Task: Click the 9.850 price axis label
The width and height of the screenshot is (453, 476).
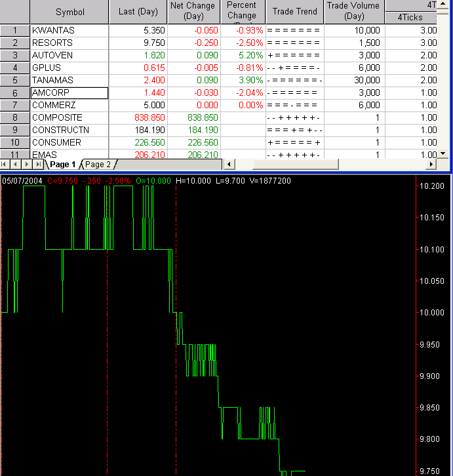Action: 429,407
